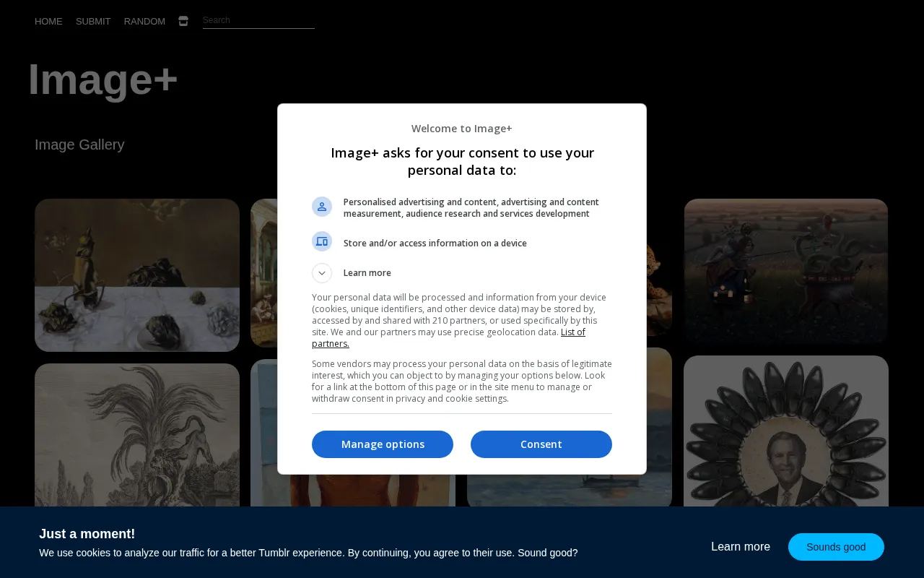The image size is (924, 578).
Task: Click the 'Image Gallery' heading
Action: [x=79, y=144]
